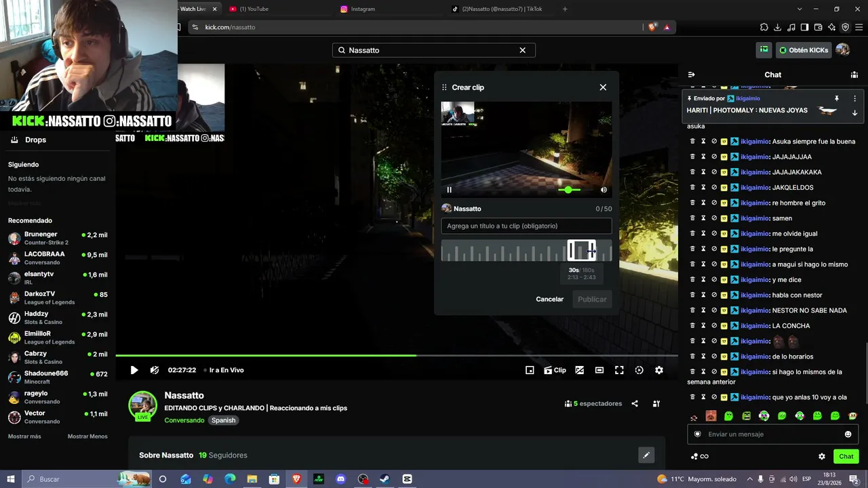Image resolution: width=868 pixels, height=488 pixels.
Task: Switch to the Nassatto TikTok tab
Action: coord(502,9)
